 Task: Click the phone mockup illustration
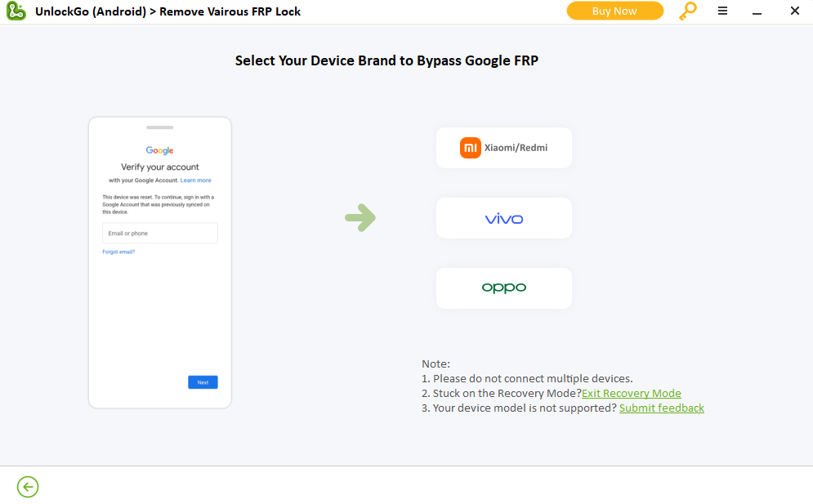point(159,262)
